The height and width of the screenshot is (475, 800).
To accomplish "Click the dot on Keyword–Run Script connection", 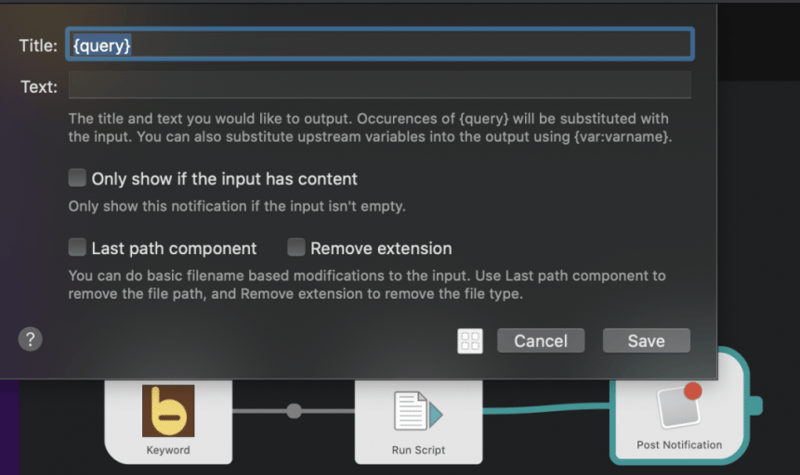I will (x=293, y=411).
